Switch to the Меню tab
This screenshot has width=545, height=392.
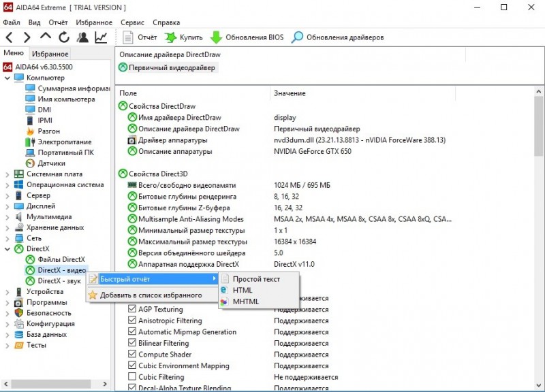pyautogui.click(x=14, y=53)
